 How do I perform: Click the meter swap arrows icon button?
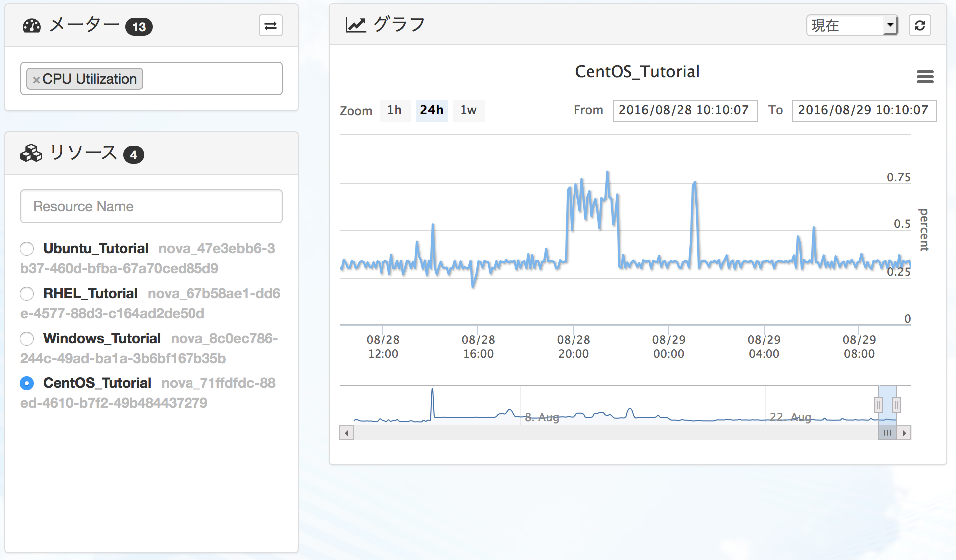tap(270, 26)
